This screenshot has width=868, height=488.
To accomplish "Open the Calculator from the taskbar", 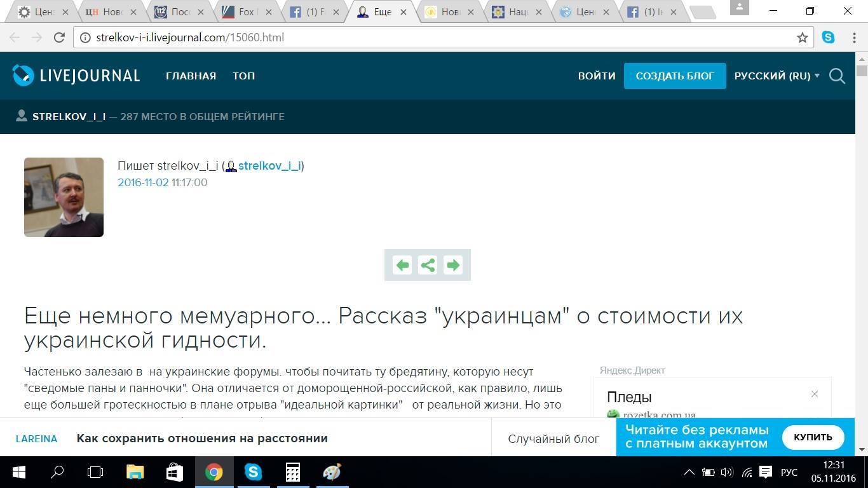I will tap(292, 472).
